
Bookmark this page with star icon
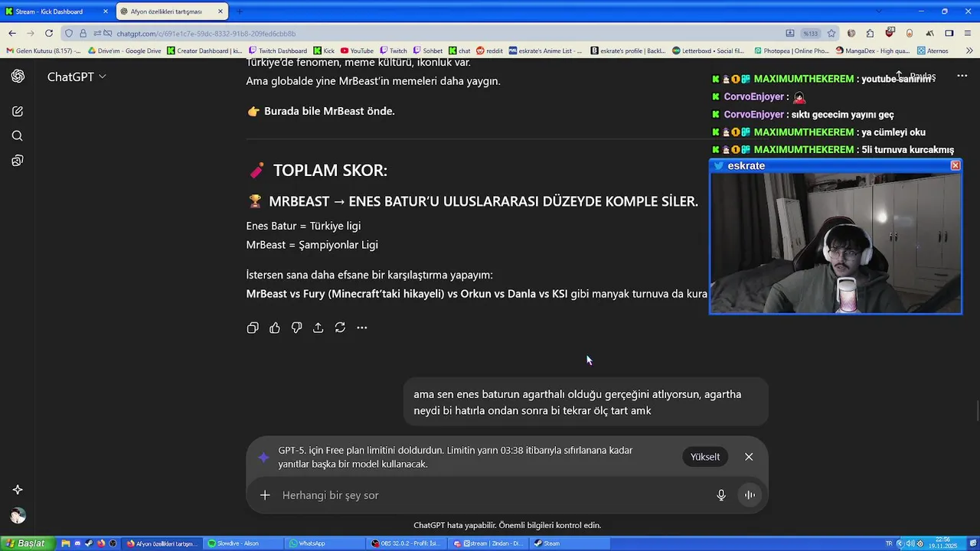tap(831, 33)
